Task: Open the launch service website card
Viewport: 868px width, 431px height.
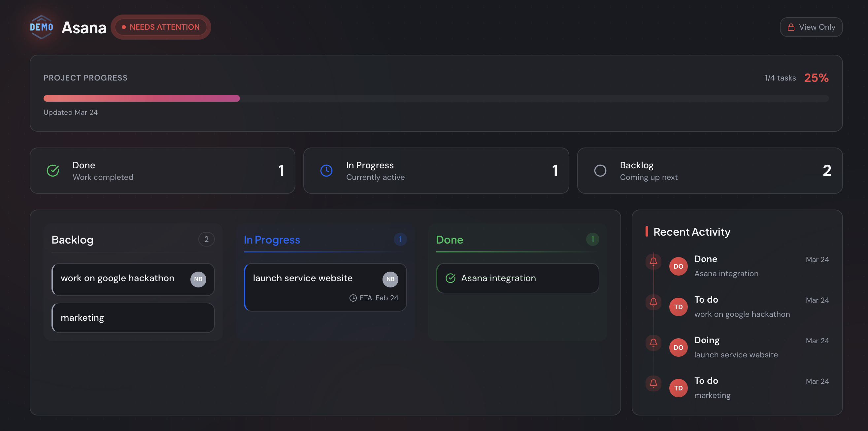Action: click(x=325, y=287)
